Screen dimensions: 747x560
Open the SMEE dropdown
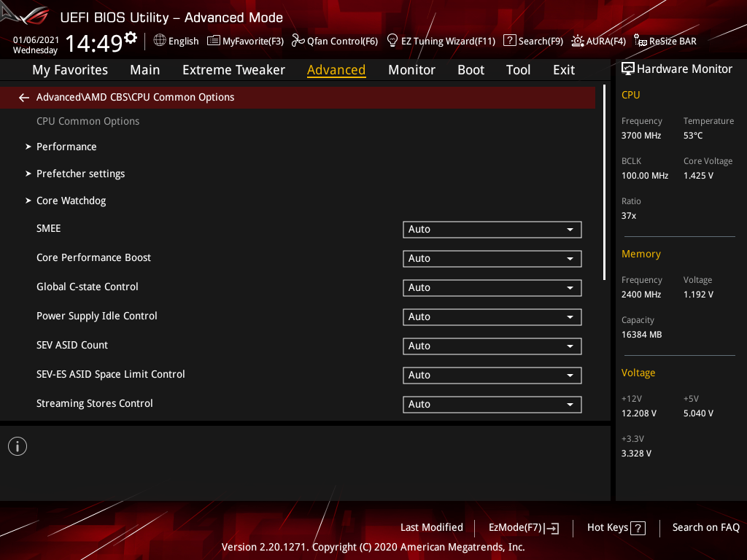[x=492, y=230]
